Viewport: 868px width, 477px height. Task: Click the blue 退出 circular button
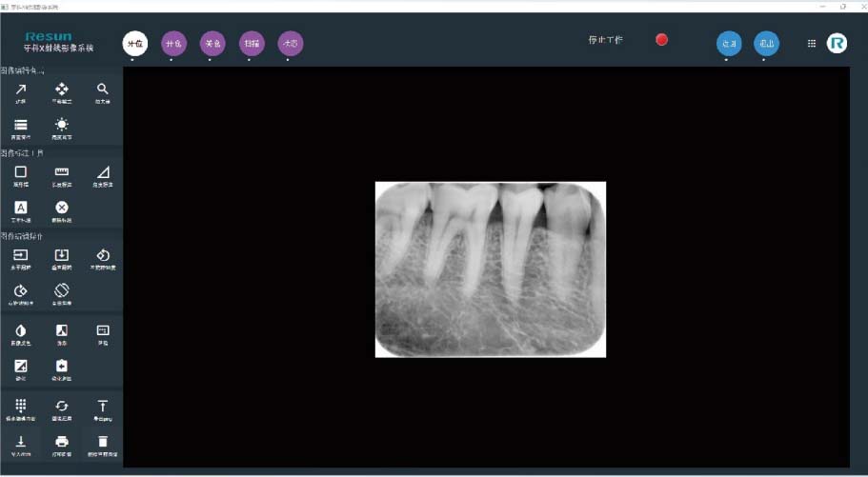pyautogui.click(x=767, y=43)
